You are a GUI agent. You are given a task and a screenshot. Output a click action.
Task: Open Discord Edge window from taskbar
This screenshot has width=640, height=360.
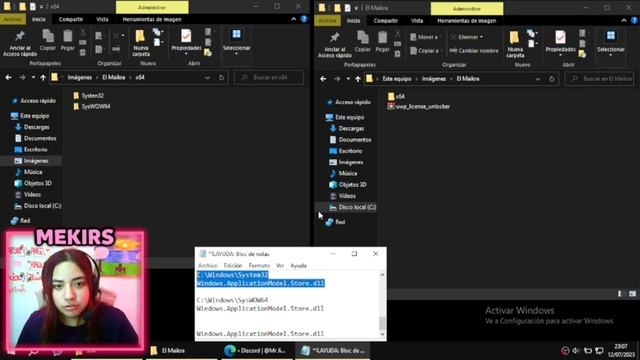257,350
